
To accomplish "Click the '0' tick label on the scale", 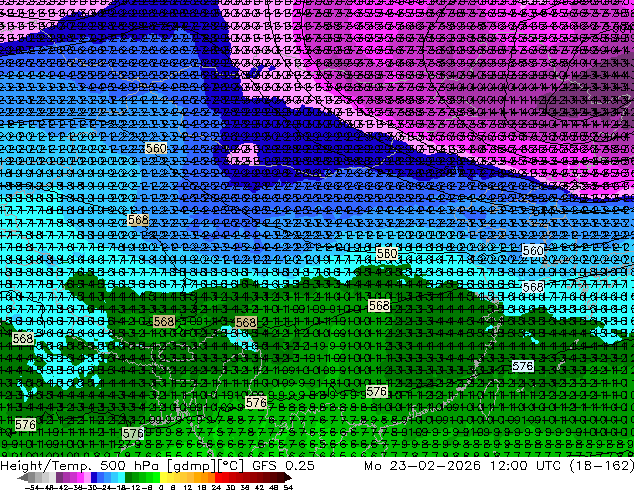I will [161, 488].
